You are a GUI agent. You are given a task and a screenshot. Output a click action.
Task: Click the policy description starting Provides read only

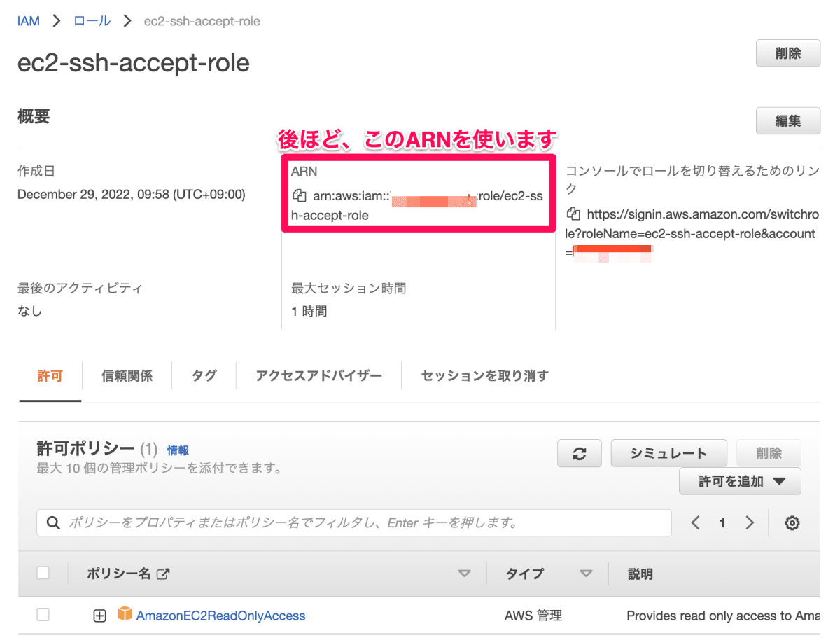tap(722, 616)
